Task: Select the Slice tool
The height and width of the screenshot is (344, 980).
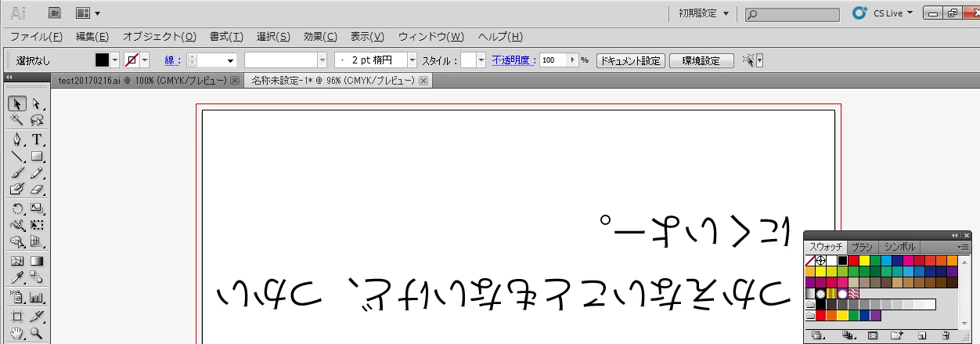Action: click(x=36, y=316)
